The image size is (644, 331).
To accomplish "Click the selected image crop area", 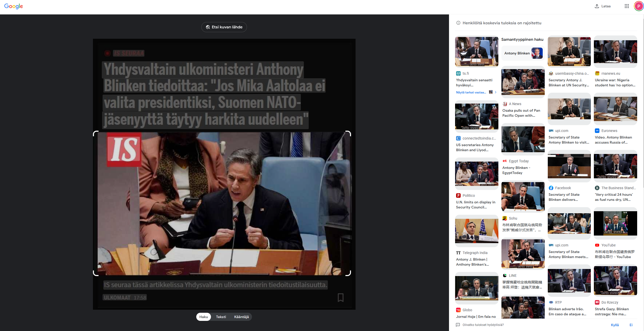I will (222, 203).
